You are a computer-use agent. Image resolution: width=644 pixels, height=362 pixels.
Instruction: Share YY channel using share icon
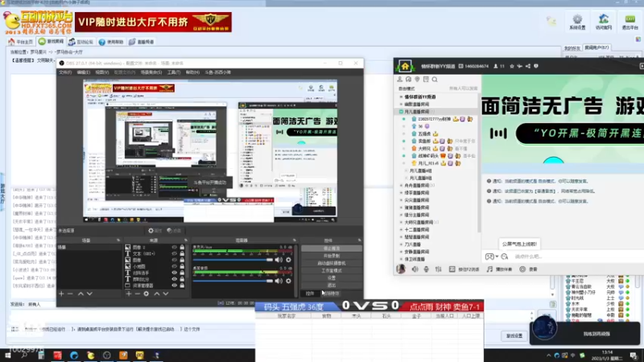coord(528,66)
